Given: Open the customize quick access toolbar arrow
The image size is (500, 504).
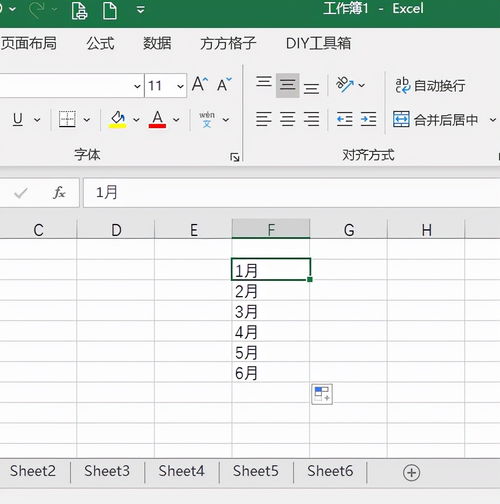Looking at the screenshot, I should [141, 9].
